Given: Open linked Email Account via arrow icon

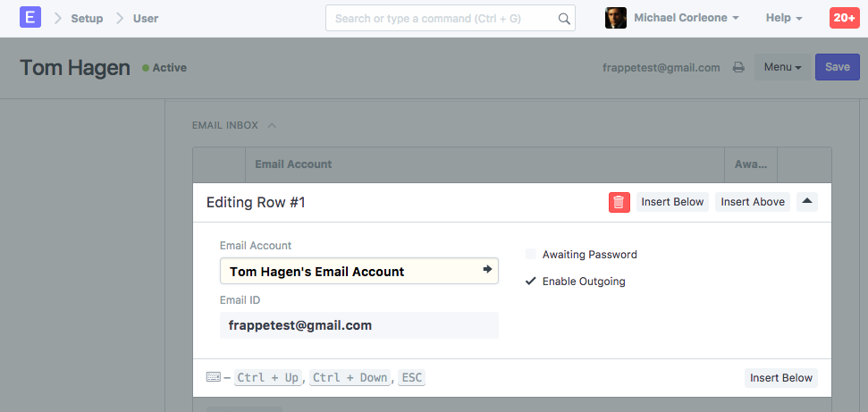Looking at the screenshot, I should click(x=487, y=269).
